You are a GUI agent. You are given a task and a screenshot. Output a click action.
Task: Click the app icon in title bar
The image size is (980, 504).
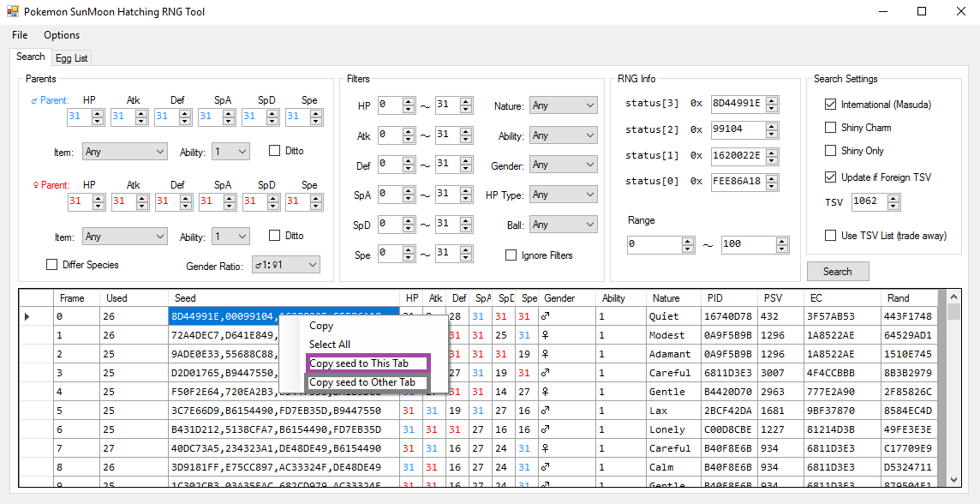tap(12, 12)
